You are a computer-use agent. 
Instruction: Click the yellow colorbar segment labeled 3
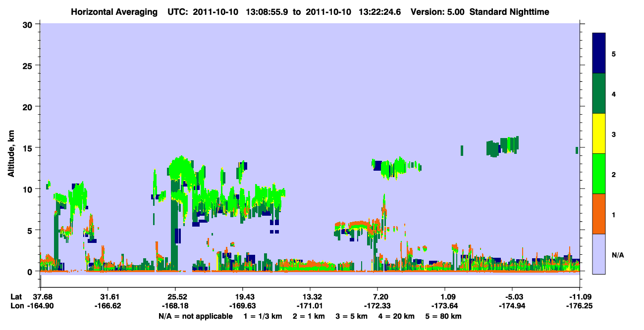tap(599, 134)
